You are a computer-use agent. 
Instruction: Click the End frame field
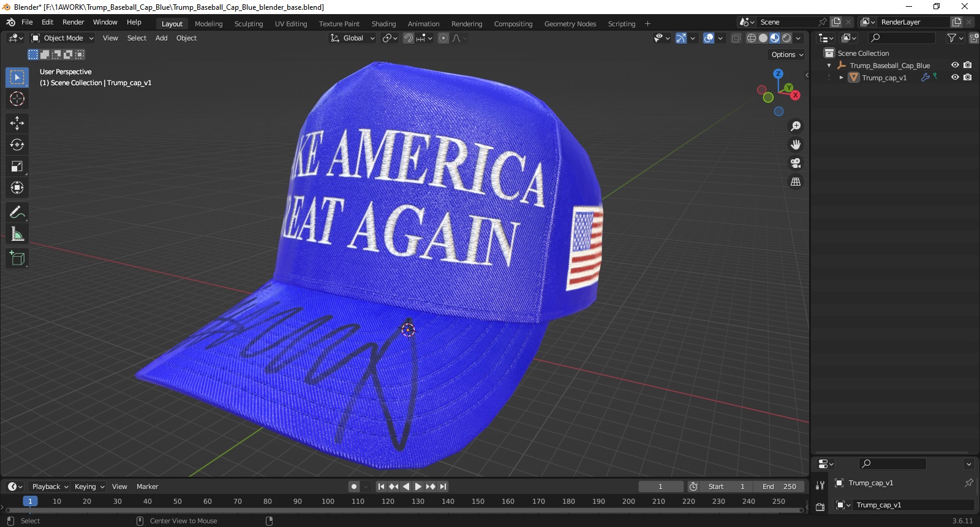[779, 487]
